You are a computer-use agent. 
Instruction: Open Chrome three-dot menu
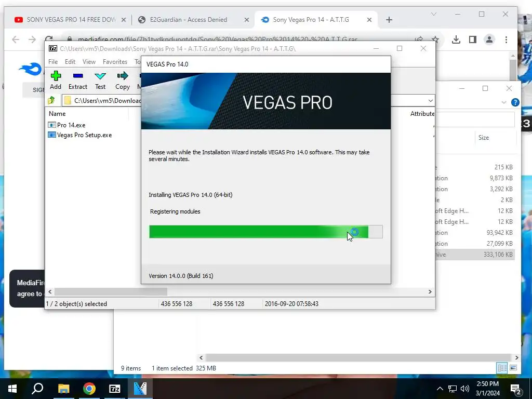[x=506, y=39]
